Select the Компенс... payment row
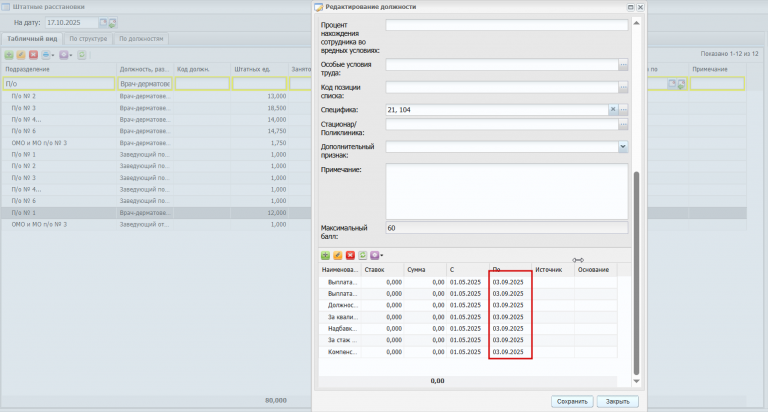Screen dimensions: 768x412 click(468, 352)
